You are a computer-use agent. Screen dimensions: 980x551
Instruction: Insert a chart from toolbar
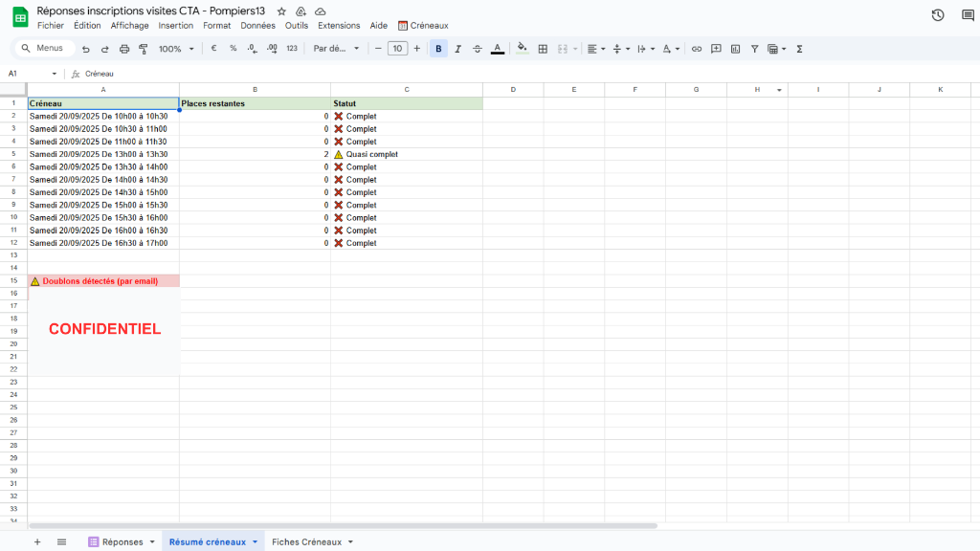tap(736, 49)
